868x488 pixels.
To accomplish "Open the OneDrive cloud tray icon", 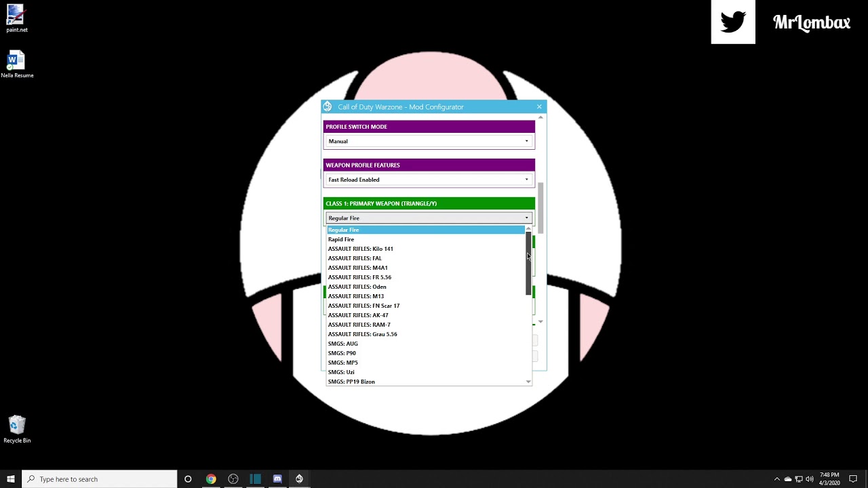I will coord(788,479).
